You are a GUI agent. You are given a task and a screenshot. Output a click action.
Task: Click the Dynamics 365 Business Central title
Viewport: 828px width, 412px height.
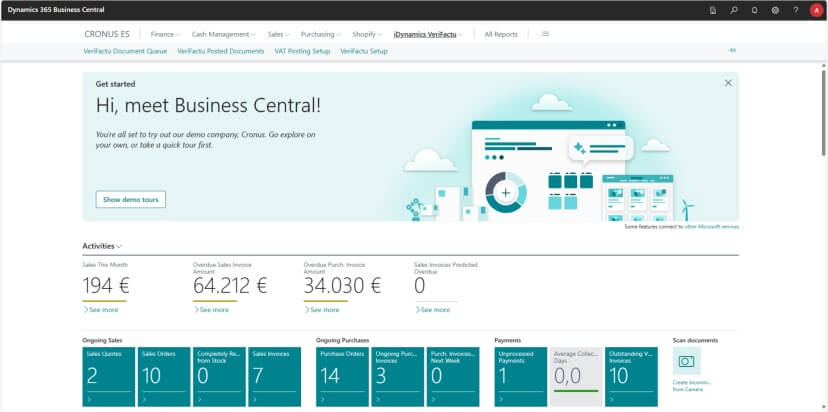(55, 10)
